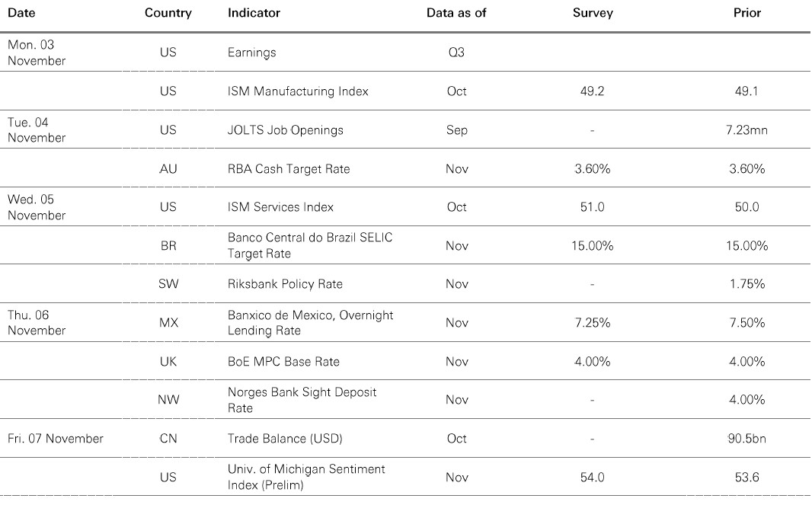Click the RBA Cash Target Rate row
The image size is (812, 505).
[289, 169]
